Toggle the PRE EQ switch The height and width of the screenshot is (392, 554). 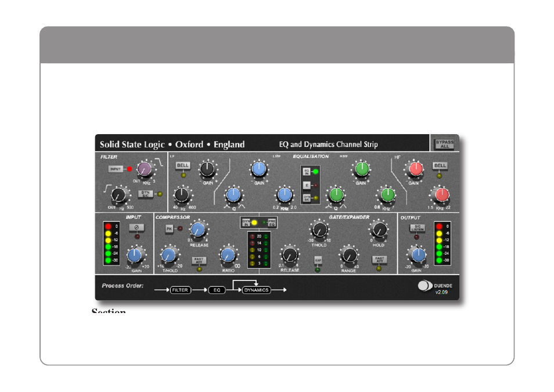[x=272, y=222]
